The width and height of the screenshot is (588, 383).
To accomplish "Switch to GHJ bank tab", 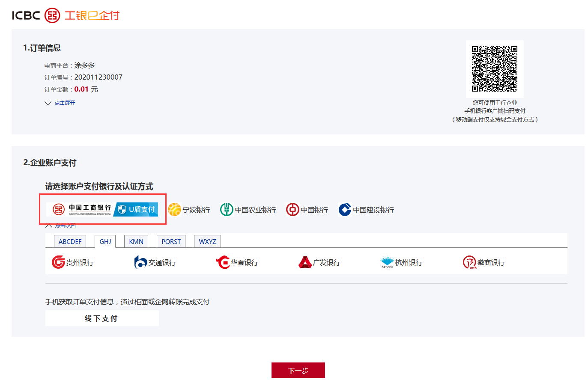I will coord(105,241).
